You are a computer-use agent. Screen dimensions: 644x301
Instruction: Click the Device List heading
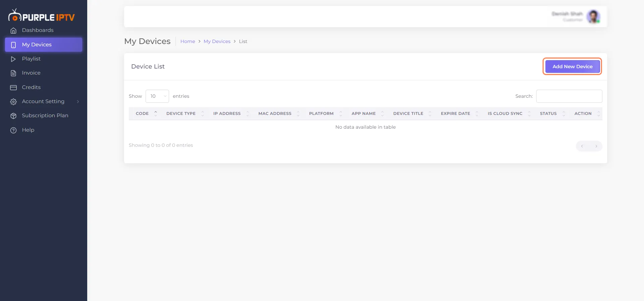coord(148,67)
